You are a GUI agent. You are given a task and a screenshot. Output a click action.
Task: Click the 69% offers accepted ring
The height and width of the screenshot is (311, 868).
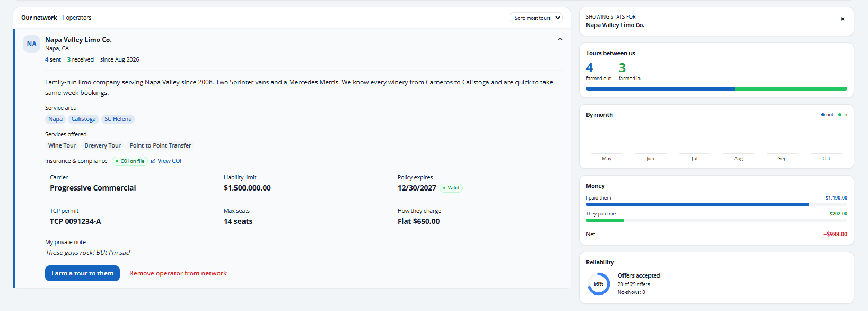[599, 284]
